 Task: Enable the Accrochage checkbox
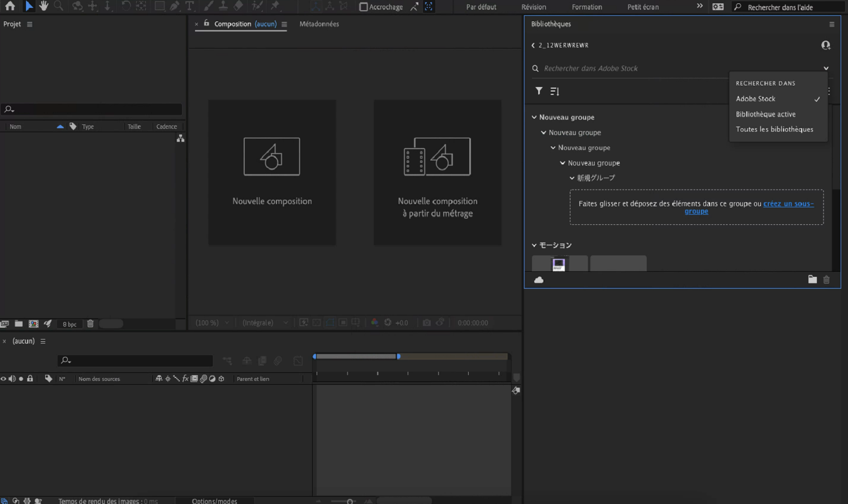point(364,7)
